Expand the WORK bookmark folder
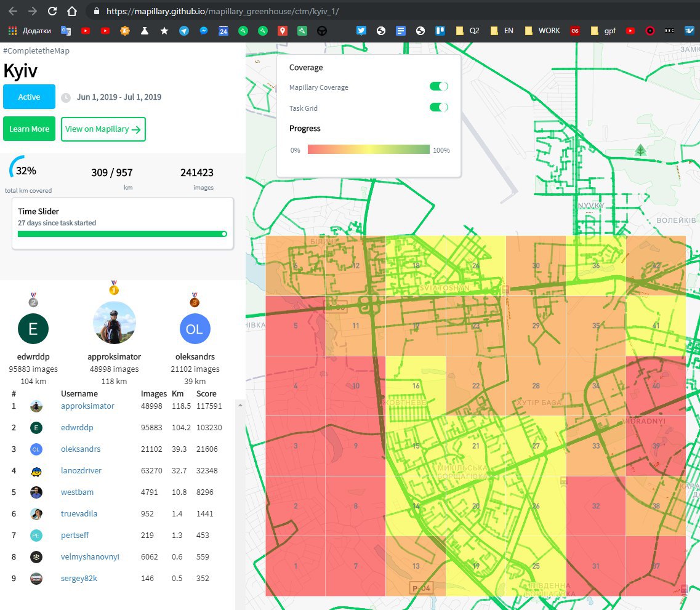This screenshot has width=700, height=610. (x=542, y=31)
